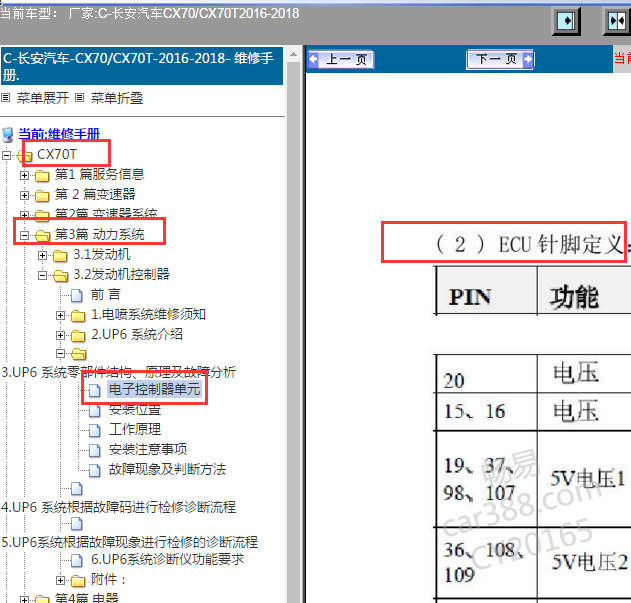Click the manual title banner C-长安汽车-CX70/CX70T
Viewport: 631px width, 603px height.
[x=142, y=66]
